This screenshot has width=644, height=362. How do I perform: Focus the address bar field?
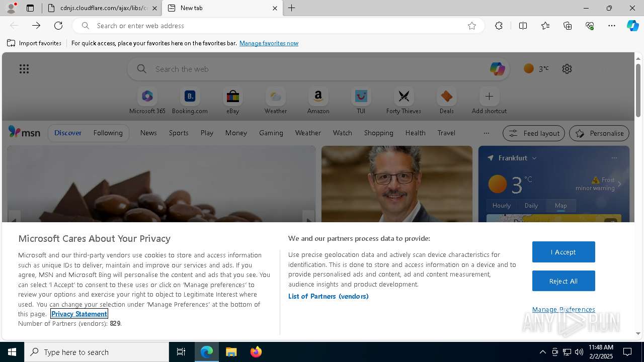(278, 26)
